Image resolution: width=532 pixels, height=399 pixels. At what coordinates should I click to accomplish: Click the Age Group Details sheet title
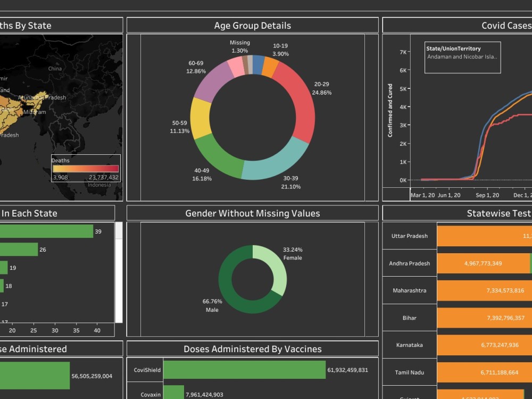tap(252, 26)
